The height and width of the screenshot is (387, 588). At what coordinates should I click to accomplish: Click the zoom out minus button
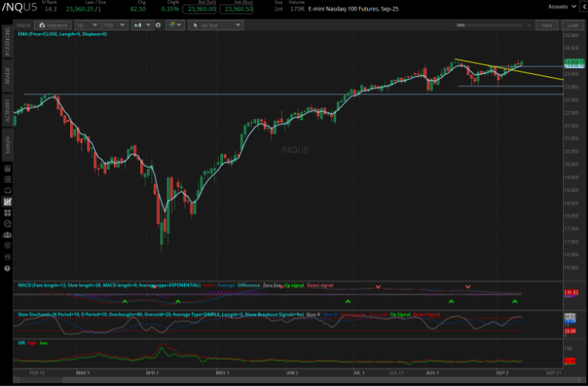coord(449,25)
